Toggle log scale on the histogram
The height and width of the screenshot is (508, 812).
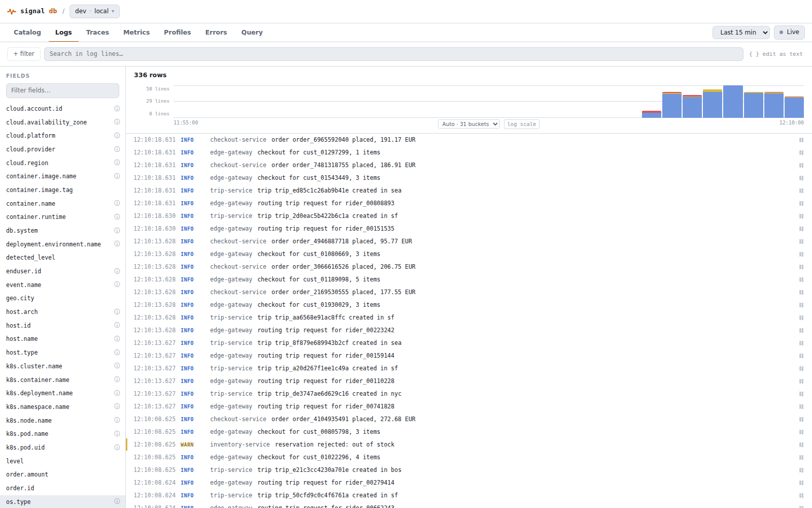tap(521, 124)
